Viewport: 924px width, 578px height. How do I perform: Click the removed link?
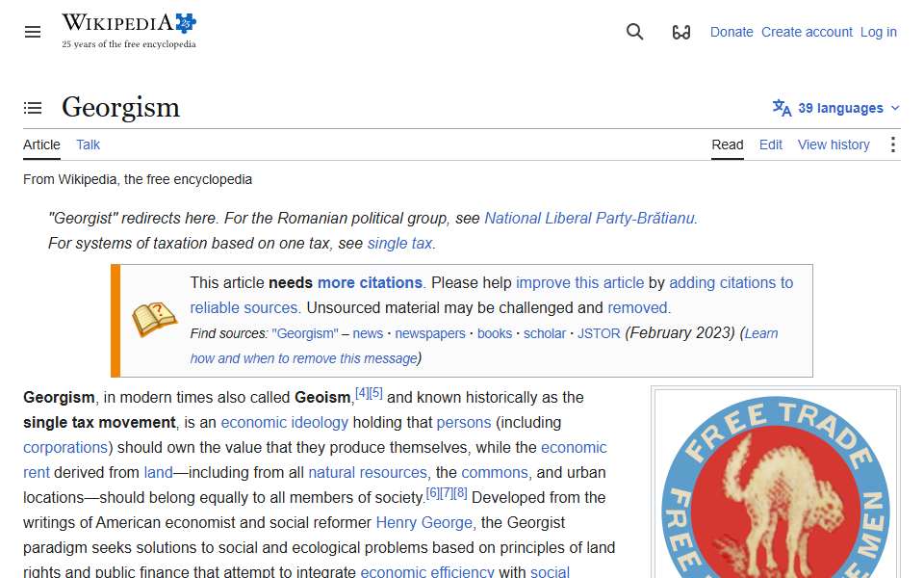pyautogui.click(x=637, y=308)
